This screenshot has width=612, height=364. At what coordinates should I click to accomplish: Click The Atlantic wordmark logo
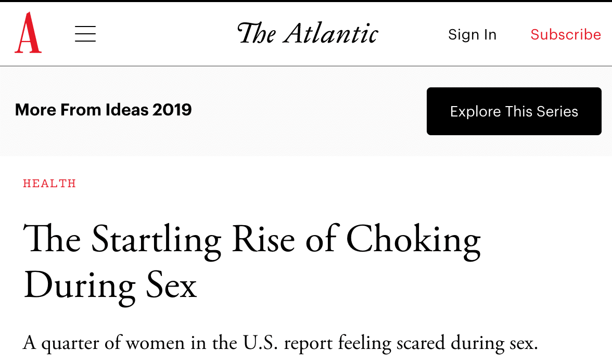[x=307, y=34]
